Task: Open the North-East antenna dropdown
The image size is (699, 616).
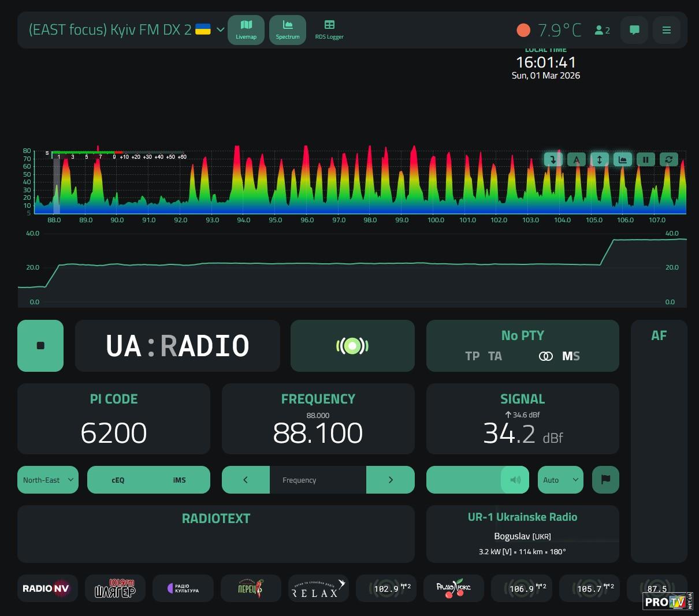Action: coord(48,480)
